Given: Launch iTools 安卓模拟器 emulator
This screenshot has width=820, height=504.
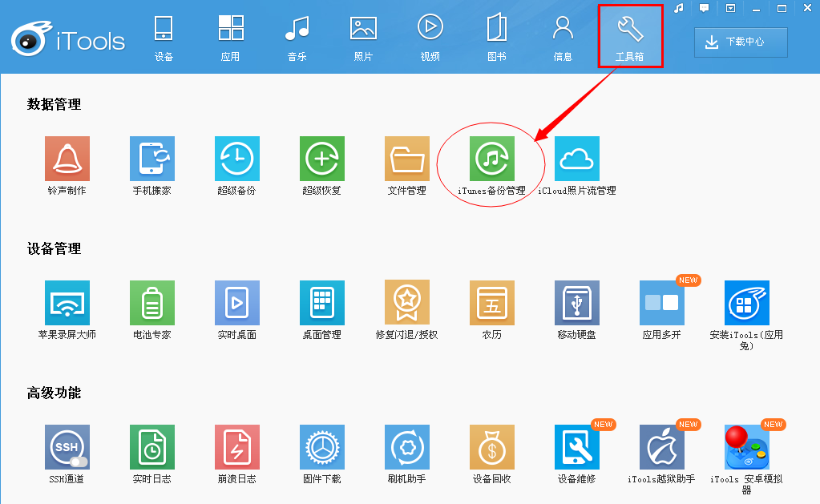Looking at the screenshot, I should tap(747, 447).
